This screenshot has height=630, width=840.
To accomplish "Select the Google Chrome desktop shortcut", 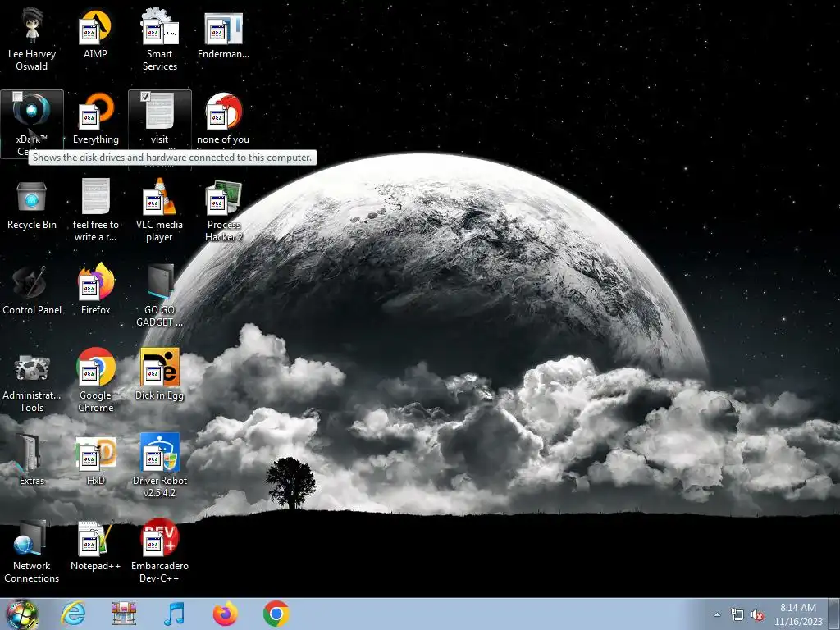I will (95, 381).
